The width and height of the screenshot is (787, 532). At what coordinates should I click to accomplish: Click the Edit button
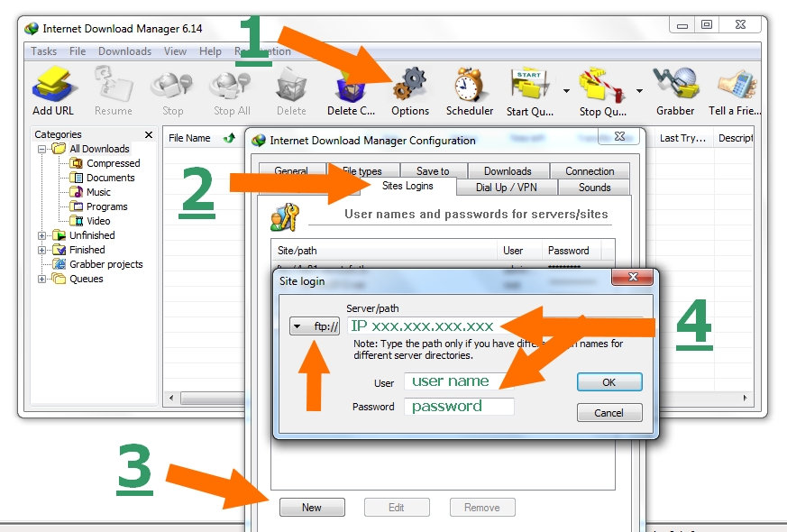397,508
